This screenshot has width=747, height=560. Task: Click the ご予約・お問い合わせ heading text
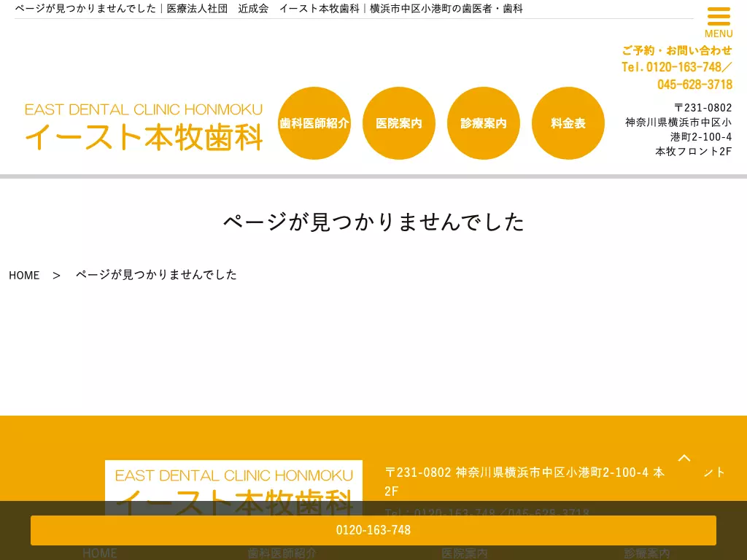point(677,50)
